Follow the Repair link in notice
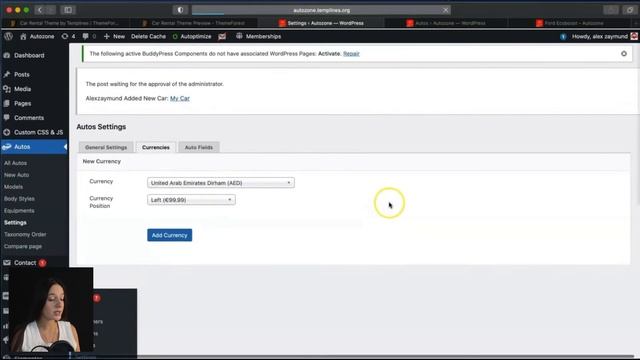 click(x=351, y=53)
